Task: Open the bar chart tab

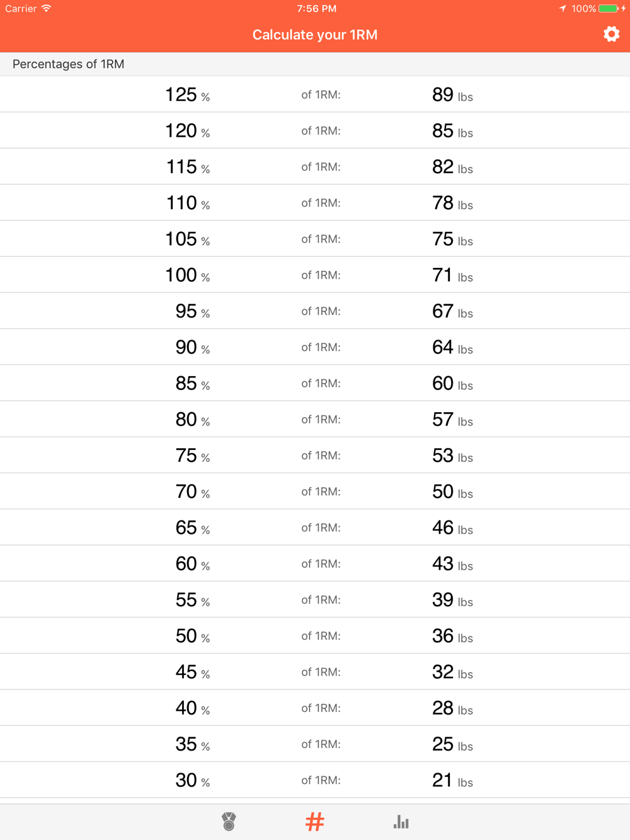Action: pyautogui.click(x=401, y=821)
